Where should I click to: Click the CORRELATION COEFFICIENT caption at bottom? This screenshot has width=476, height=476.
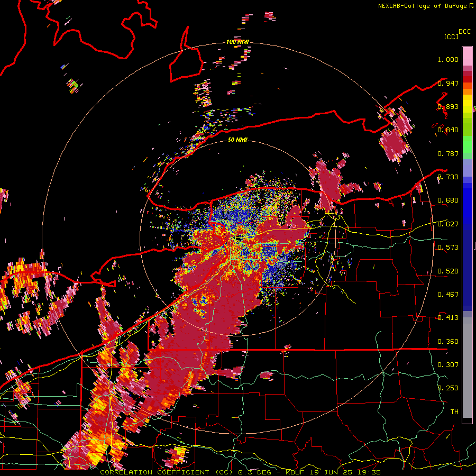click(x=240, y=472)
